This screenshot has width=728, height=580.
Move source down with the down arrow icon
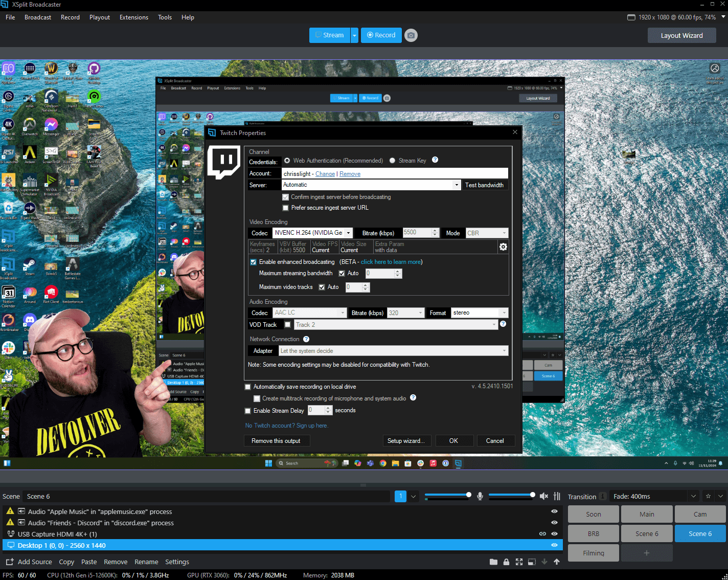[544, 562]
